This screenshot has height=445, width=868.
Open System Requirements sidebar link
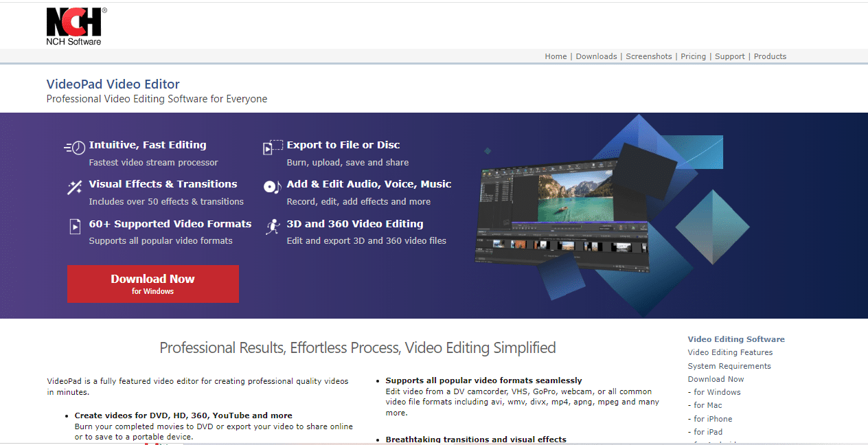(729, 366)
